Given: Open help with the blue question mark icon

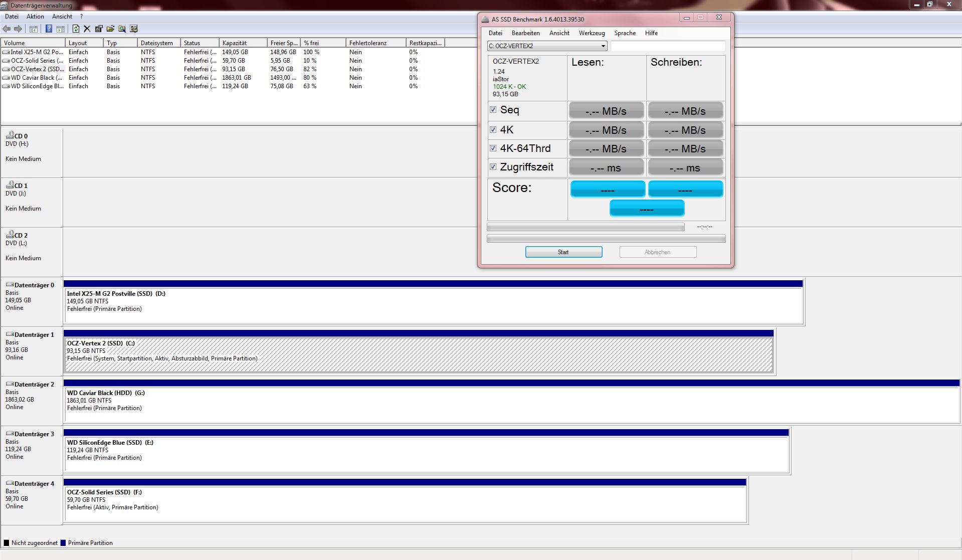Looking at the screenshot, I should tap(49, 29).
